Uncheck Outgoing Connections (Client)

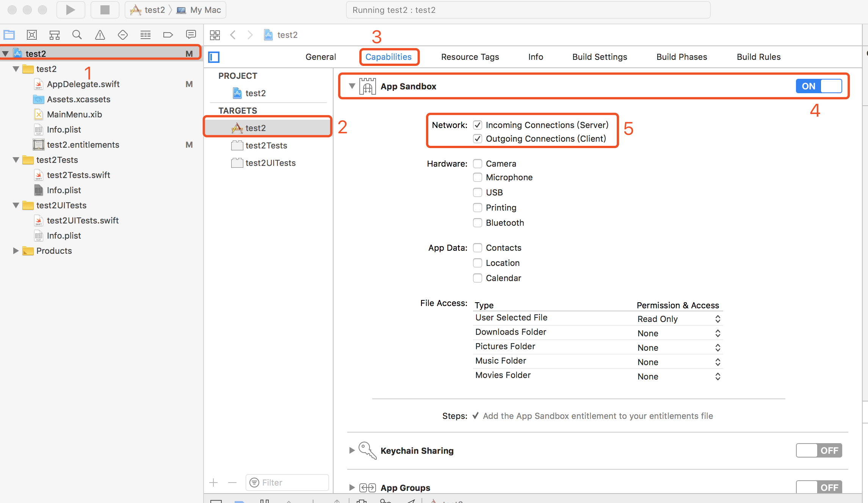coord(478,139)
